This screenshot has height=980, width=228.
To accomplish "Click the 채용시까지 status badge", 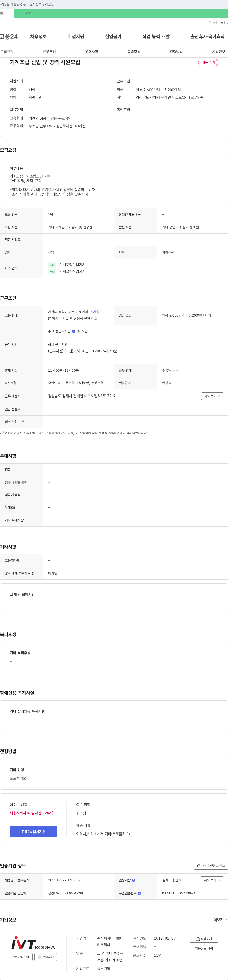I will click(208, 62).
